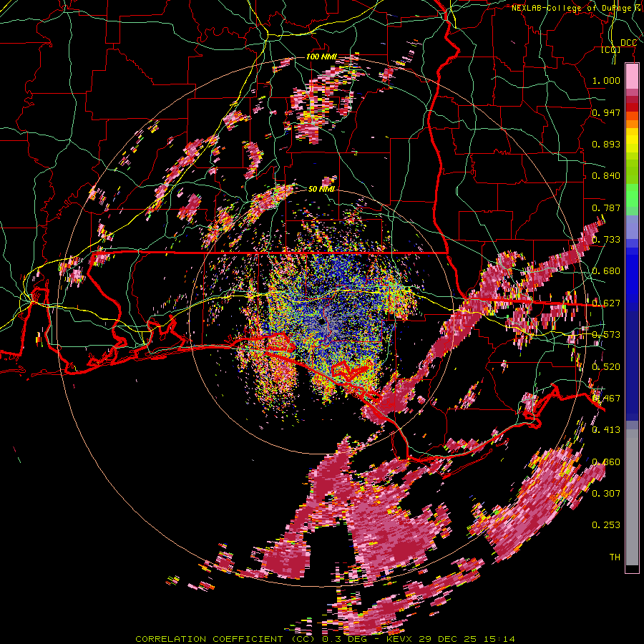Click the 0.413 color scale value

tap(606, 429)
